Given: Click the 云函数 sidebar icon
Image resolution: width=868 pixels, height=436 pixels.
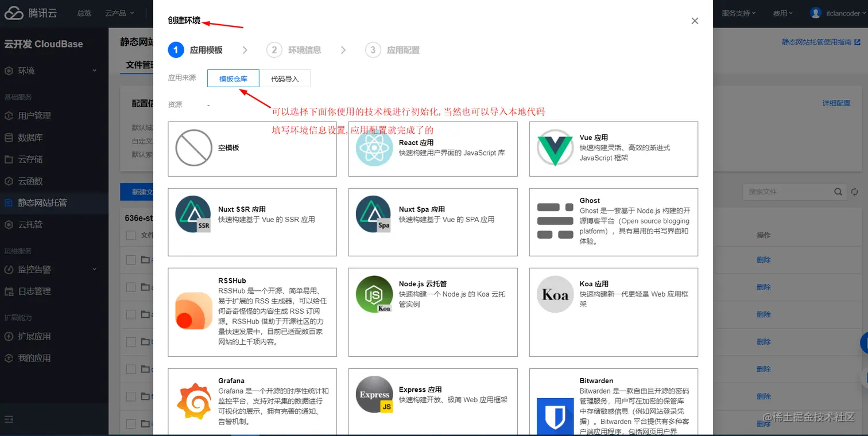Looking at the screenshot, I should click(9, 181).
